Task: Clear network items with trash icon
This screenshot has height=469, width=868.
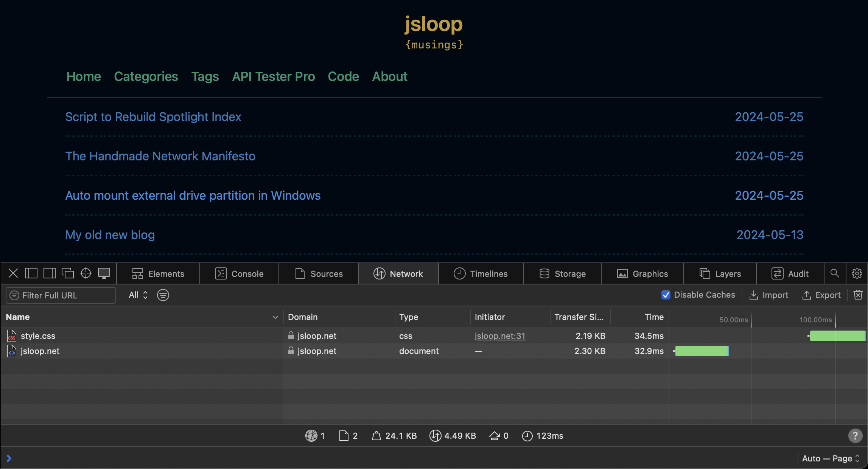Action: [858, 295]
